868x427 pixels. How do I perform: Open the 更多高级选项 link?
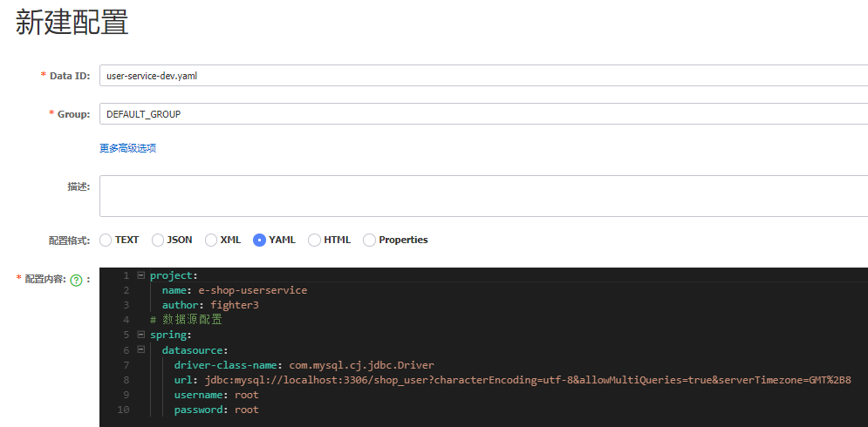(x=128, y=148)
